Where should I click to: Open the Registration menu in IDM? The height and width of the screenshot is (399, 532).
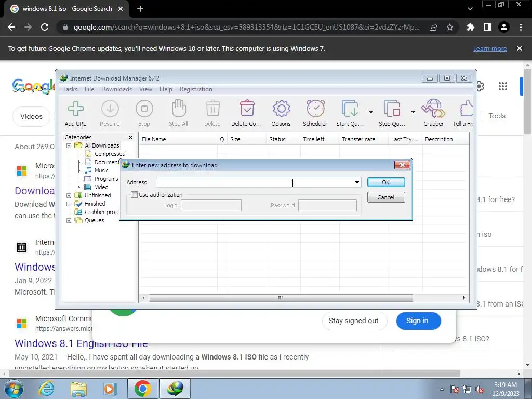(196, 89)
